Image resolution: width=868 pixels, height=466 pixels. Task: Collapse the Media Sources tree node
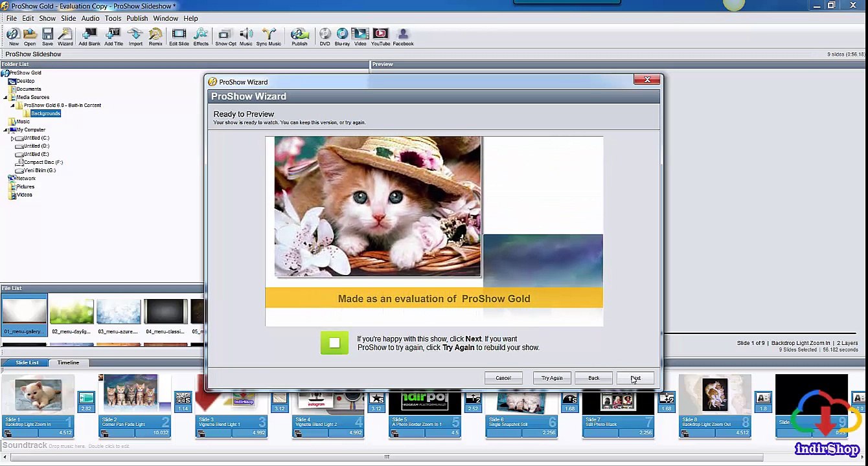(x=6, y=98)
